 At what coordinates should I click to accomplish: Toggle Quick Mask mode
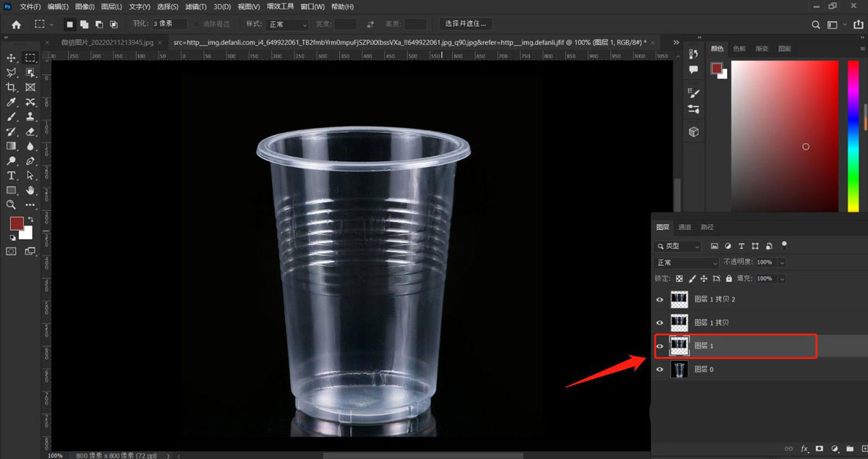(12, 252)
